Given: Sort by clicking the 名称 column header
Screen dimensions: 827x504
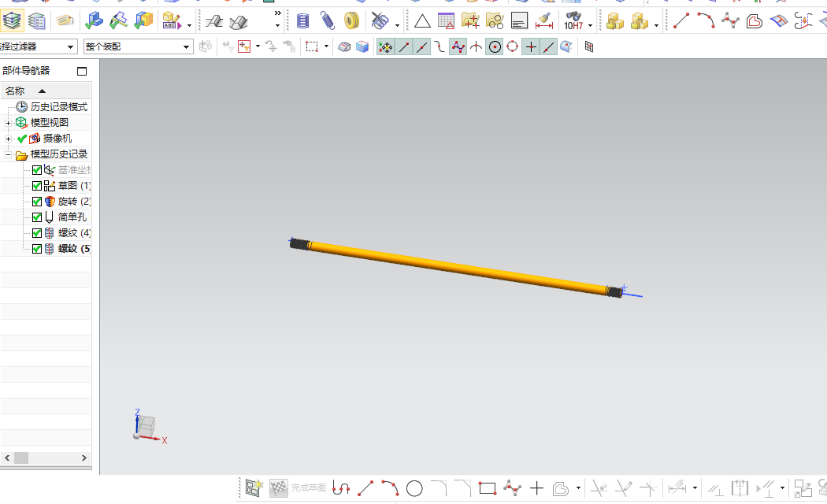Looking at the screenshot, I should tap(46, 91).
